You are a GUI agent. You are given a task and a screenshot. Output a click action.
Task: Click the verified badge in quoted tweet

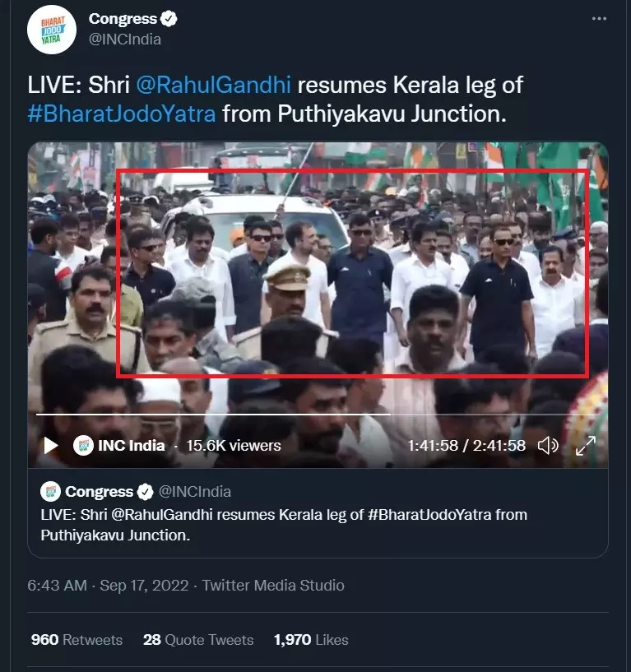click(145, 492)
